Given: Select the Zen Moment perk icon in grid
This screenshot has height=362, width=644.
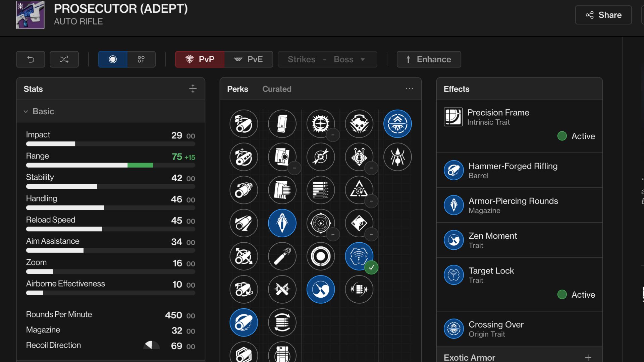Looking at the screenshot, I should (x=320, y=289).
